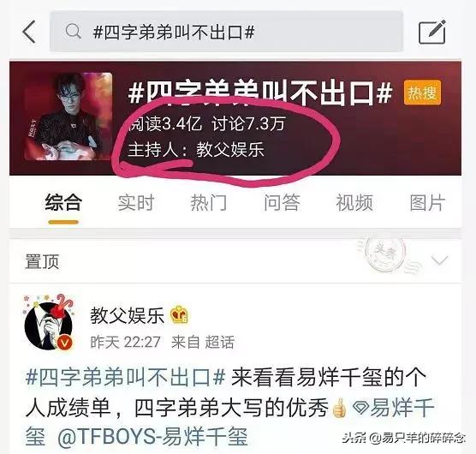This screenshot has height=454, width=476.
Task: Focus the search field with #四字弟弟叫不出口#
Action: point(227,32)
